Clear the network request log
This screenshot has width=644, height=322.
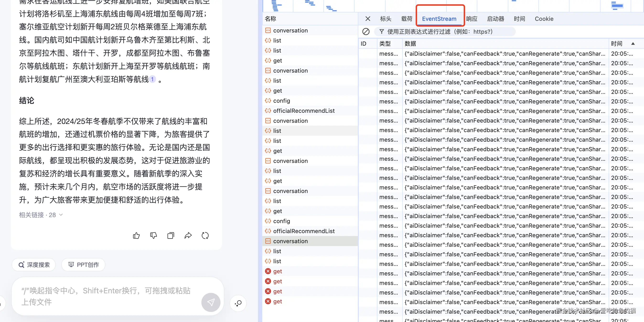click(x=366, y=32)
